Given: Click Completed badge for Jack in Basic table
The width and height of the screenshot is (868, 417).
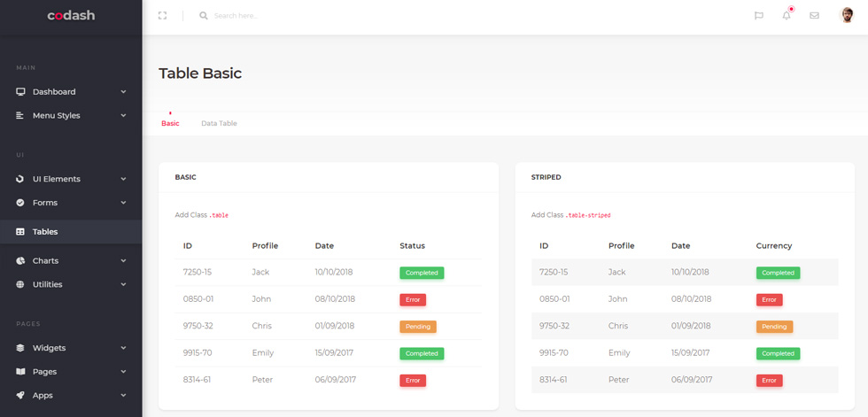Looking at the screenshot, I should [422, 273].
